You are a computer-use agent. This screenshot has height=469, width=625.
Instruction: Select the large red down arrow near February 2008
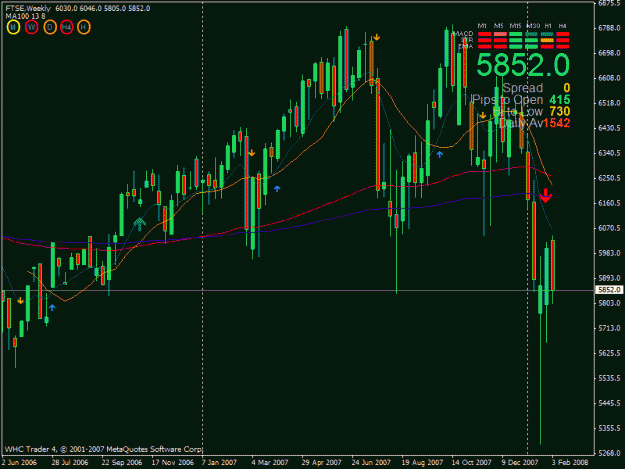tap(545, 196)
